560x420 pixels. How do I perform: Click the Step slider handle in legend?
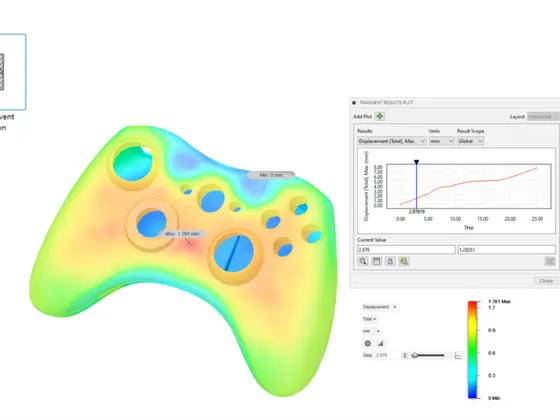[415, 355]
